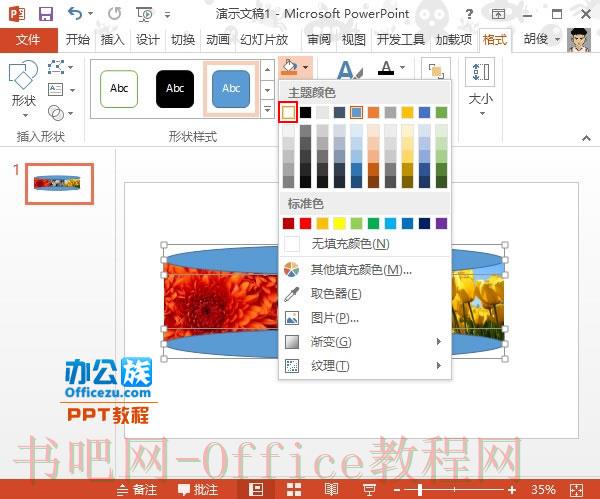Open the Add-ins tab 加载项
Screen dimensions: 600x499
[x=454, y=39]
